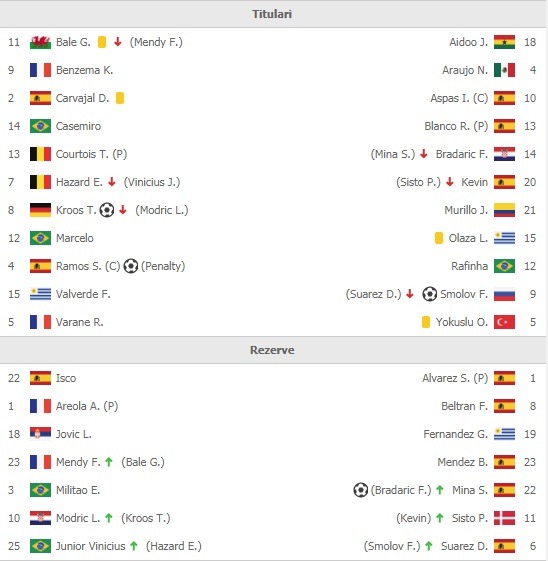Select the Titulari section header
This screenshot has width=548, height=561.
click(x=273, y=14)
